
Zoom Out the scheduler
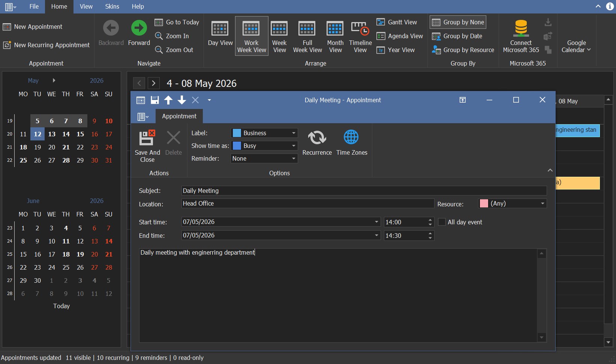pyautogui.click(x=174, y=50)
